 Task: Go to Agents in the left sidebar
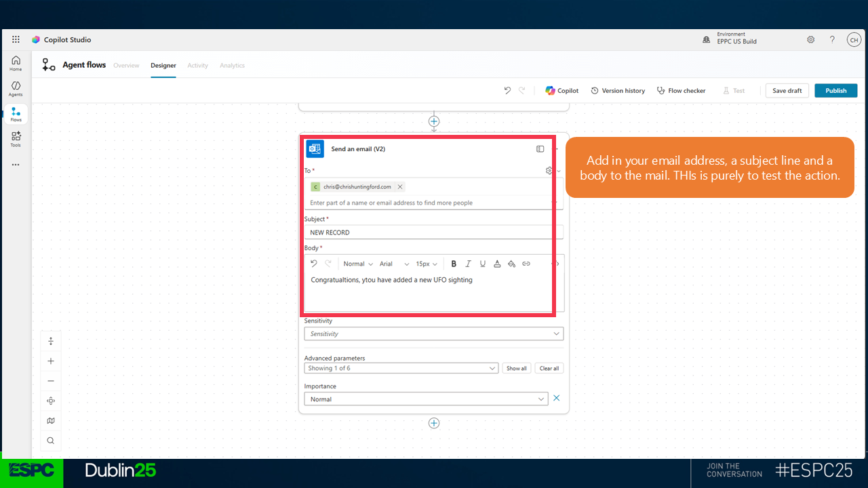[16, 89]
